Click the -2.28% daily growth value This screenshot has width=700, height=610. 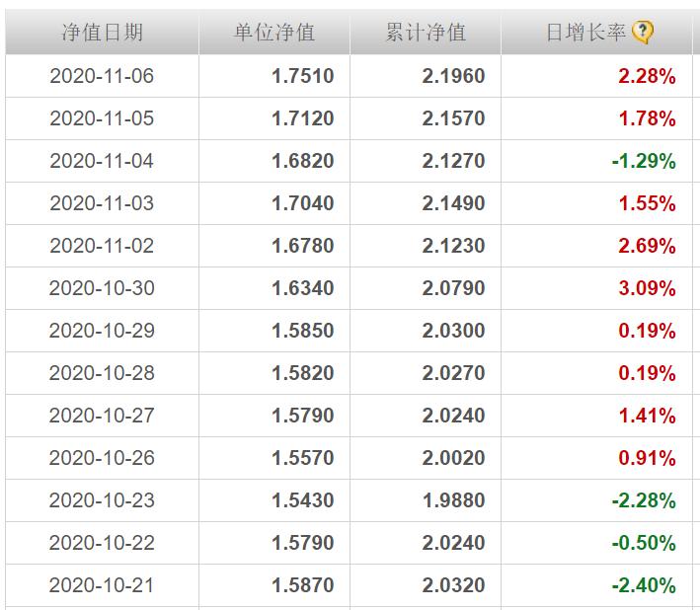point(644,500)
